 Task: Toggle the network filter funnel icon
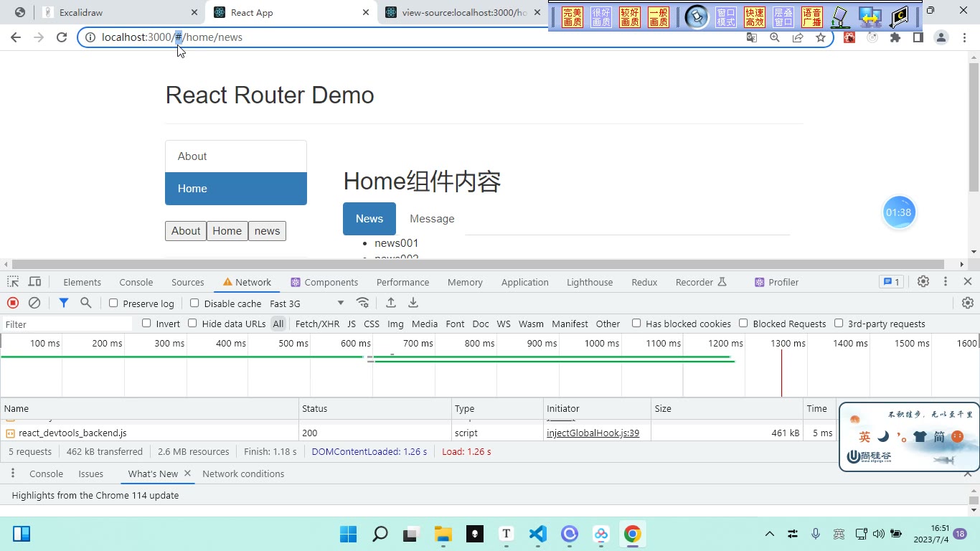[64, 303]
